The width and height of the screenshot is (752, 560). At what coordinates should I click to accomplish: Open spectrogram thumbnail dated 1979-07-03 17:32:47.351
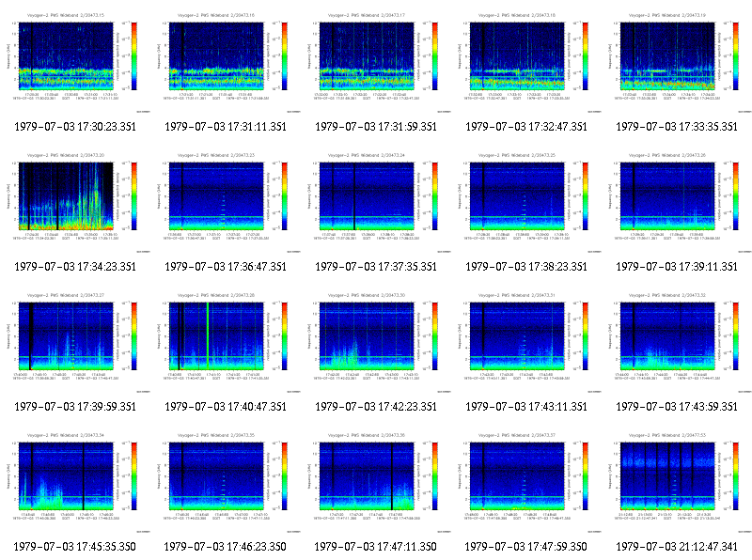(x=526, y=62)
